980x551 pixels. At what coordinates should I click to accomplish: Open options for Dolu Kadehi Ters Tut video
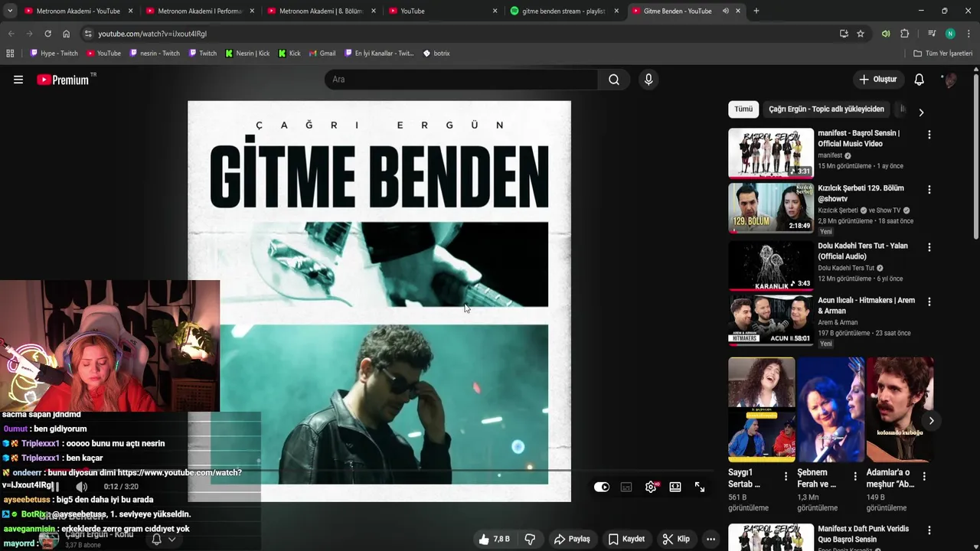[x=929, y=247]
